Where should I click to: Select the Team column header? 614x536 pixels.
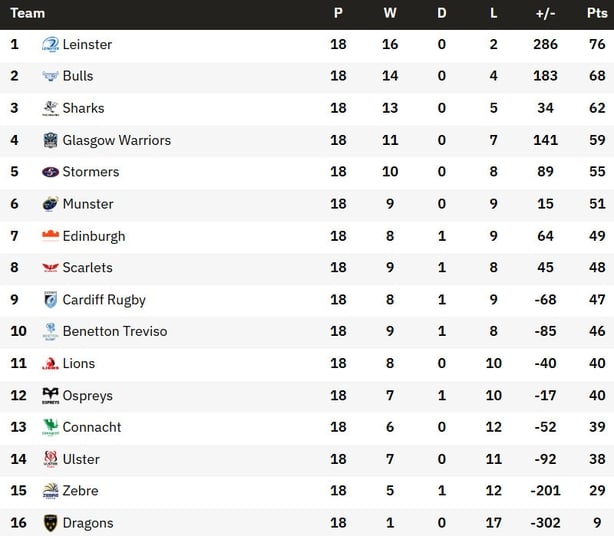(27, 13)
